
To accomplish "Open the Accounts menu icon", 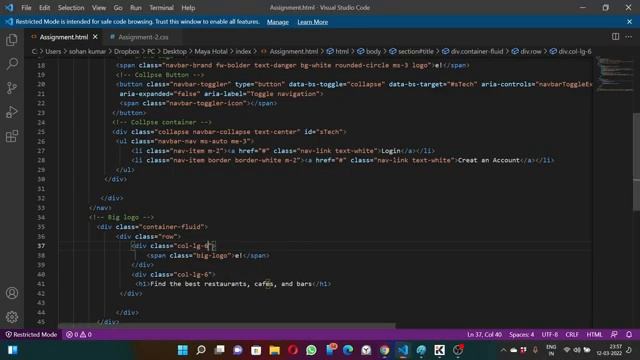I will 12,293.
